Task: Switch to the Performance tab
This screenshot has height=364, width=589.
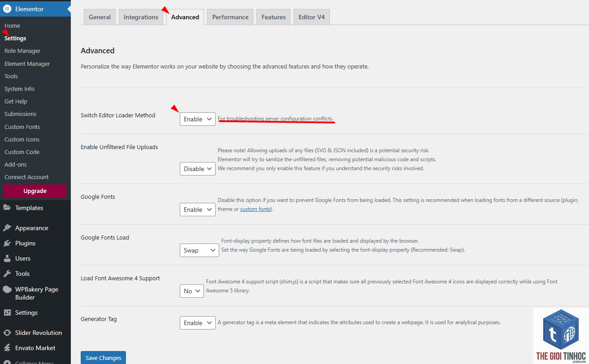Action: point(230,17)
